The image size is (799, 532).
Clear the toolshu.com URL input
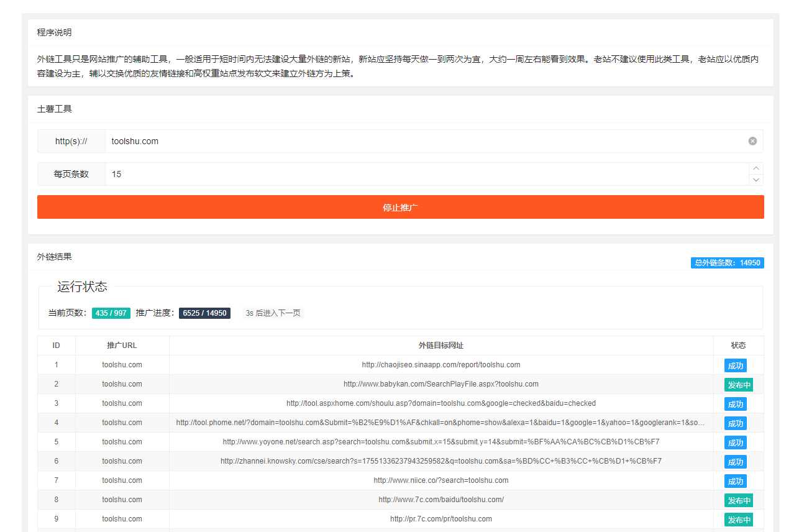pos(752,141)
